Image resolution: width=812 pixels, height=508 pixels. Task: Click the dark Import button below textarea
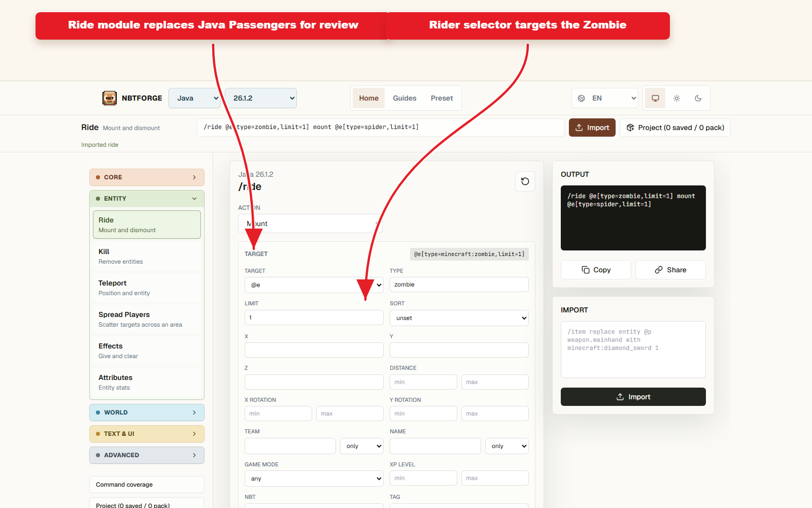[633, 397]
